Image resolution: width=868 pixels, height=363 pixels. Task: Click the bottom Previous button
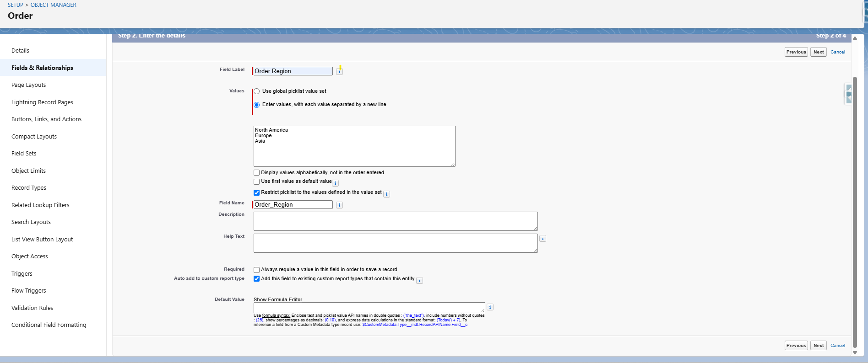(x=796, y=346)
